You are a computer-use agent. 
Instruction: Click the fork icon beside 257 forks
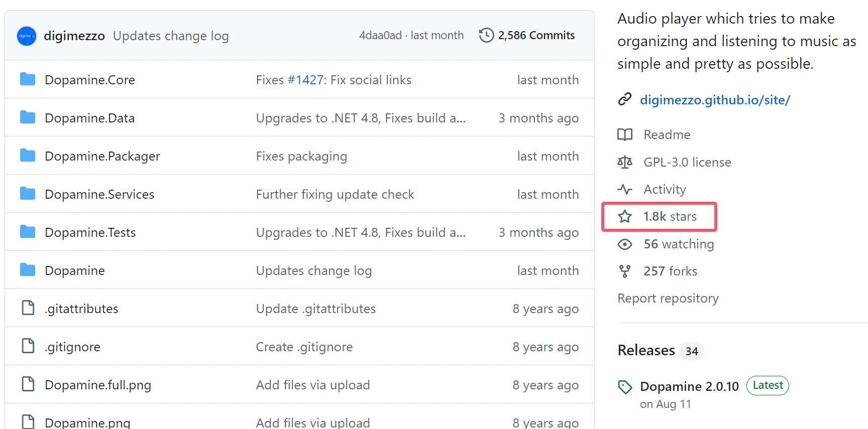tap(625, 271)
